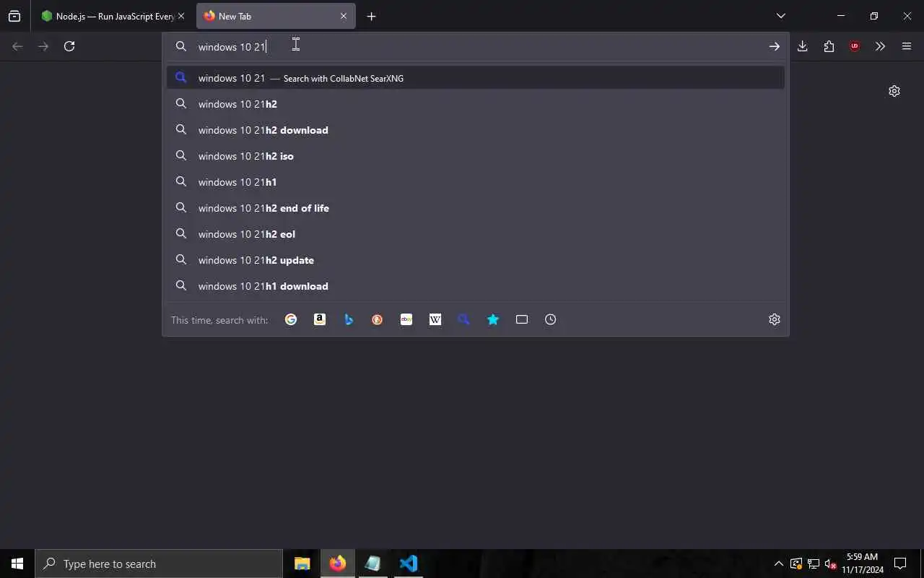Choose suggestion 'windows 10 21h2 download'
The height and width of the screenshot is (578, 924).
(476, 130)
